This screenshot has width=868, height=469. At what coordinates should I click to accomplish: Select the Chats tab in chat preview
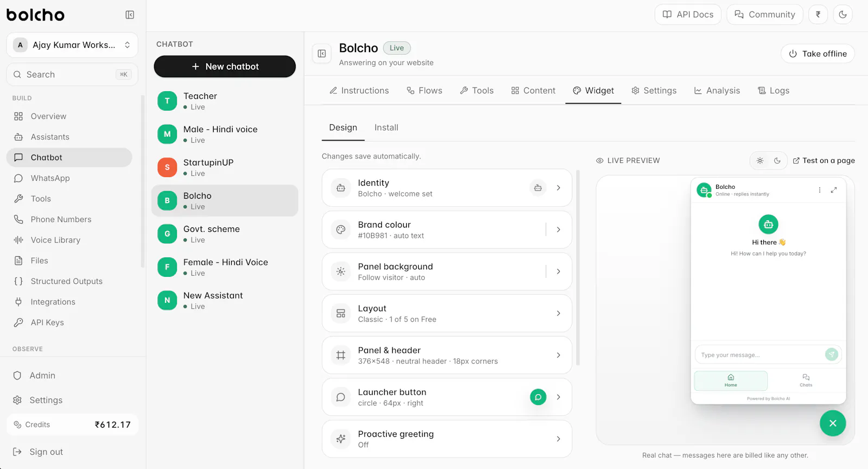pyautogui.click(x=806, y=381)
